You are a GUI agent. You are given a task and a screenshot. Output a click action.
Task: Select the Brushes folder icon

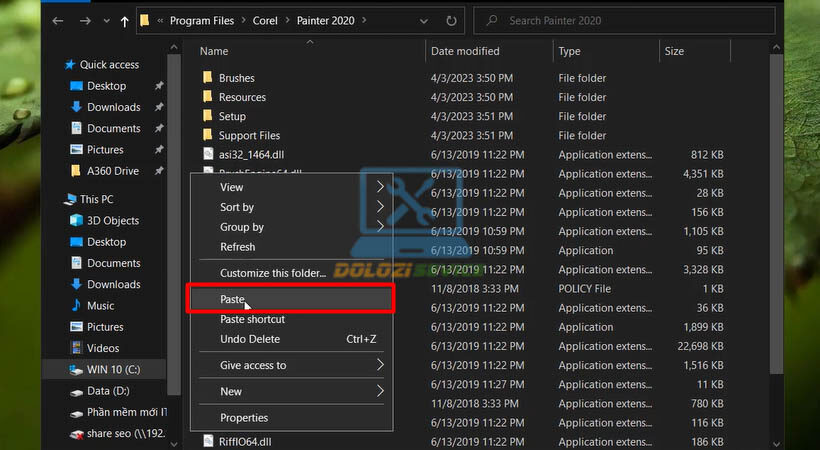pyautogui.click(x=208, y=77)
